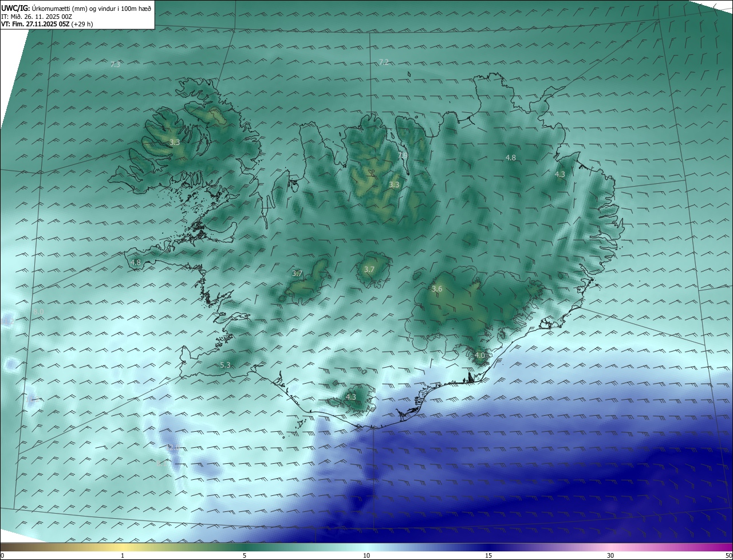Click the 3.3 value on the northern mountain peninsula
733x560 pixels.
click(394, 184)
